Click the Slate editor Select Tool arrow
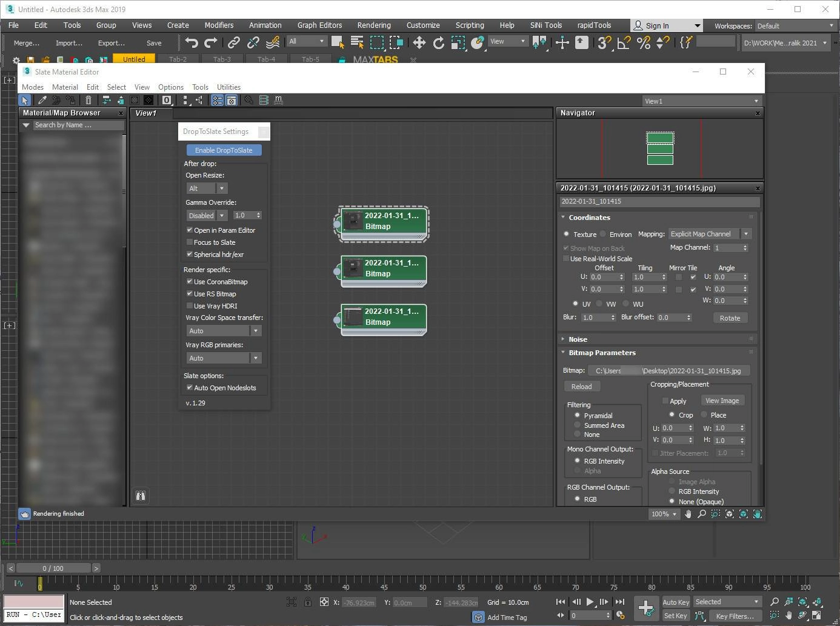Viewport: 840px width, 626px height. (x=24, y=100)
